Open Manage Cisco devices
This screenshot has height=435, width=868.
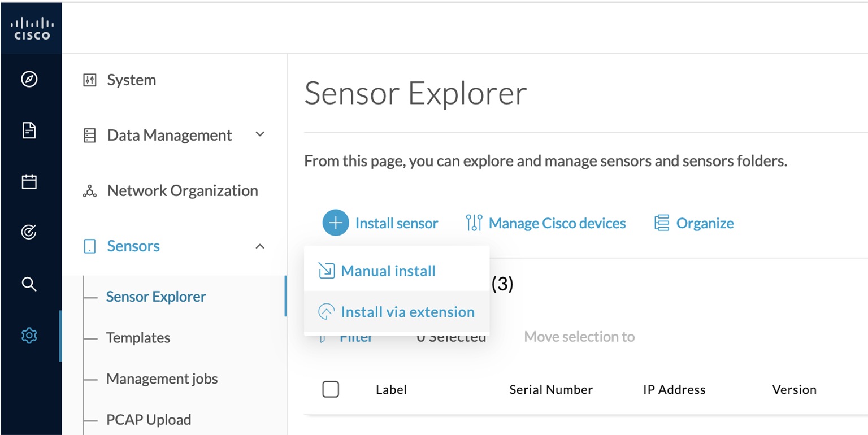tap(557, 223)
